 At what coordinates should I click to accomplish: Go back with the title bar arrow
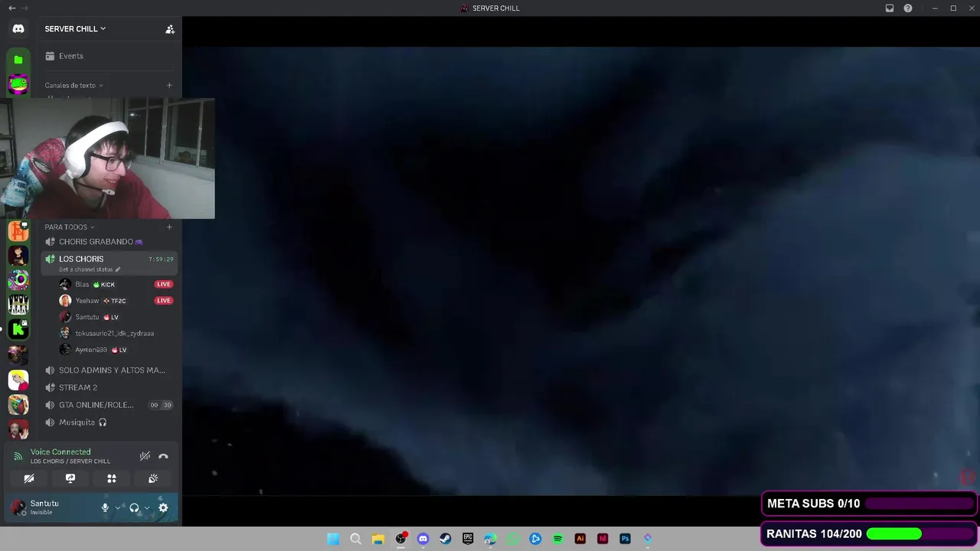click(x=11, y=8)
